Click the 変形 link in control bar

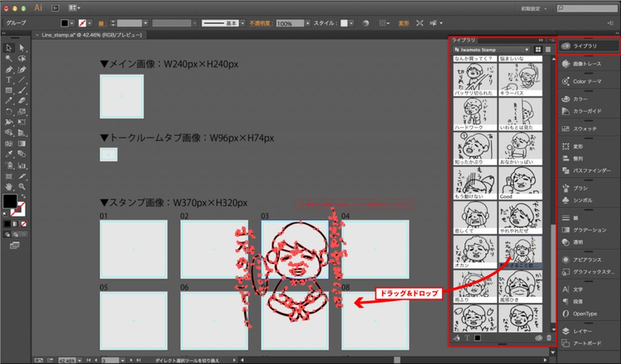click(403, 23)
